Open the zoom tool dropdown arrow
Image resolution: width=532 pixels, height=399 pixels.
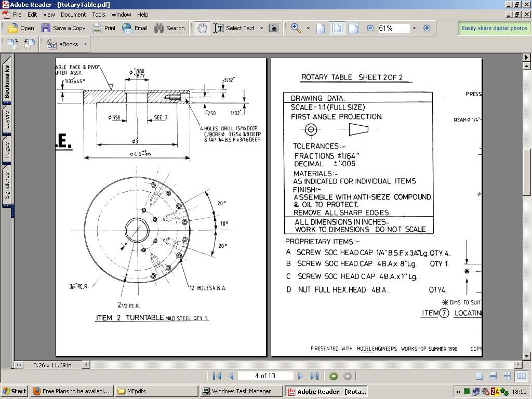(x=308, y=28)
